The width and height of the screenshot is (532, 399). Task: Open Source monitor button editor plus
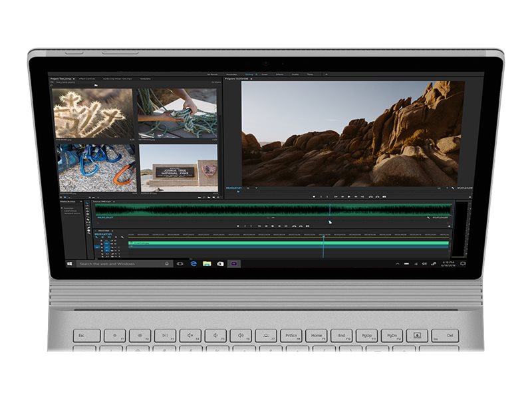click(x=450, y=226)
